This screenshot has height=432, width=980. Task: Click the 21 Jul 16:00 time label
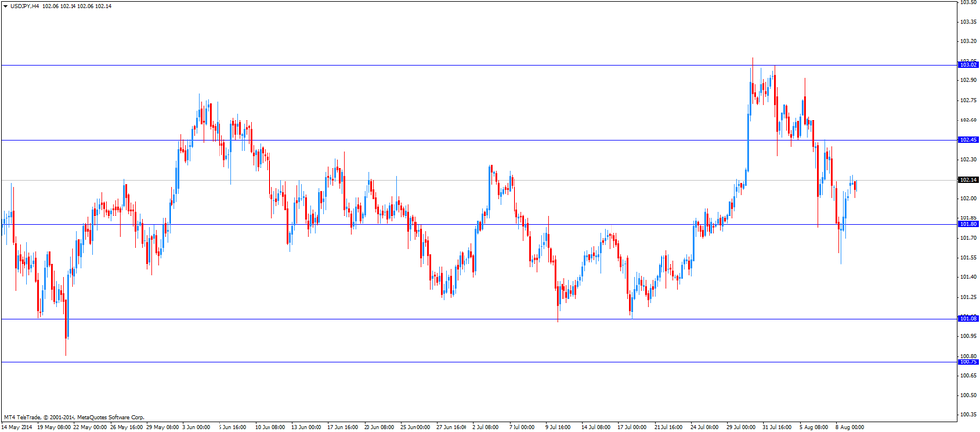[669, 428]
